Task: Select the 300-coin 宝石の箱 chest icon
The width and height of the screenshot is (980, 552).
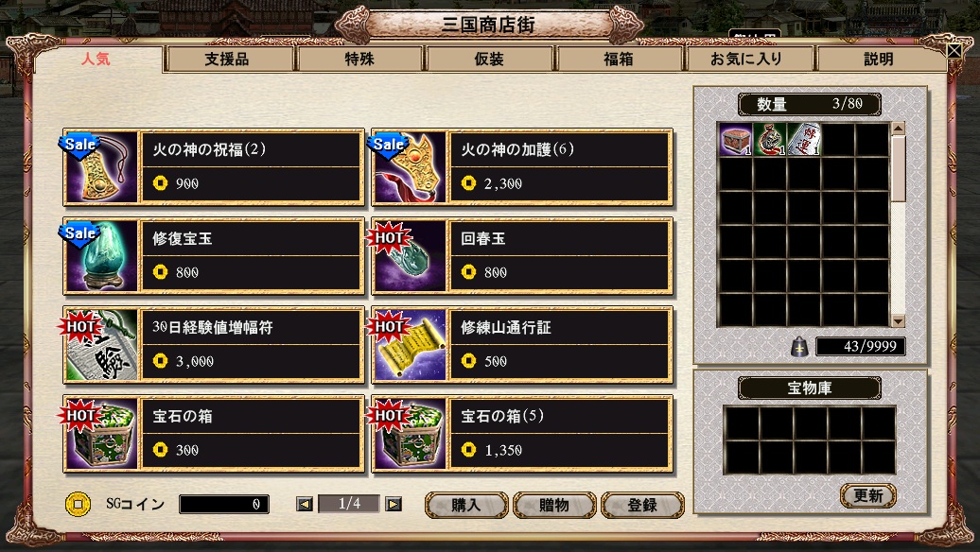Action: pos(101,433)
